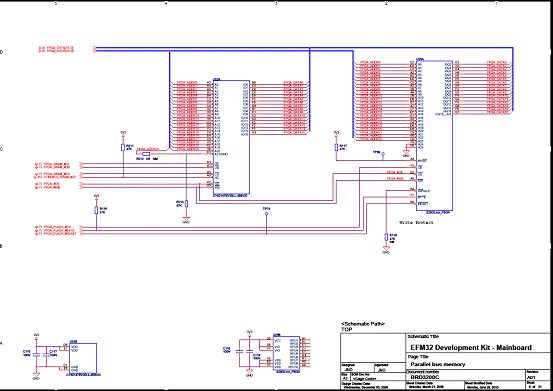The height and width of the screenshot is (391, 553).
Task: Click the ground symbol below the lower-right 47K resistor
Action: point(386,249)
